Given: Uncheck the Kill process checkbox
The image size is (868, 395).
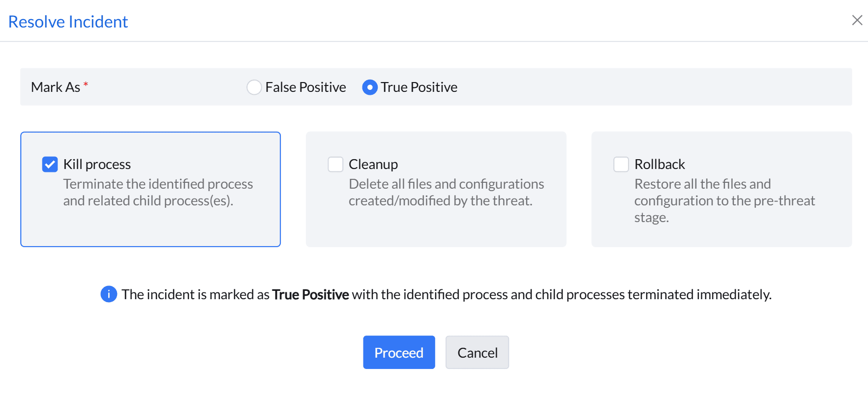Looking at the screenshot, I should click(50, 164).
